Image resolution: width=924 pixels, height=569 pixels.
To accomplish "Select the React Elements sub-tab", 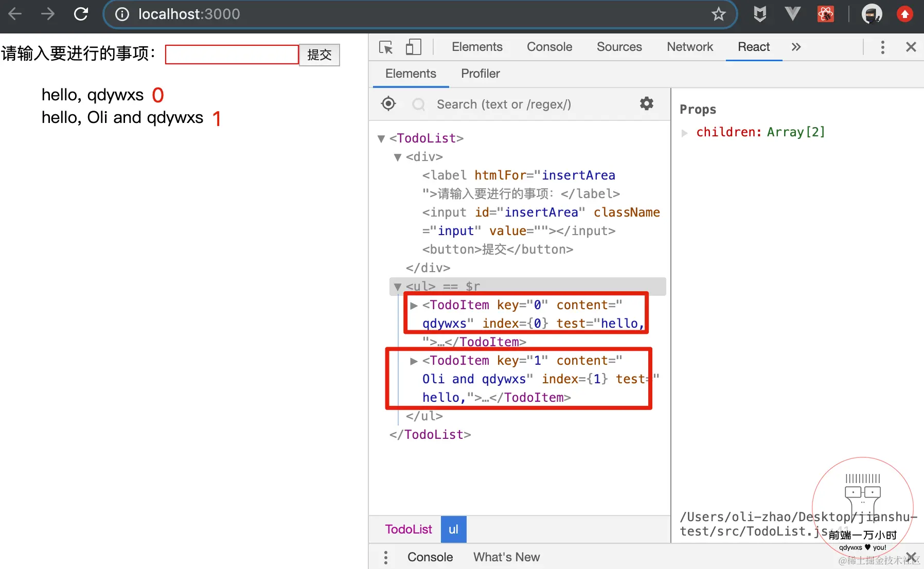I will pos(411,74).
